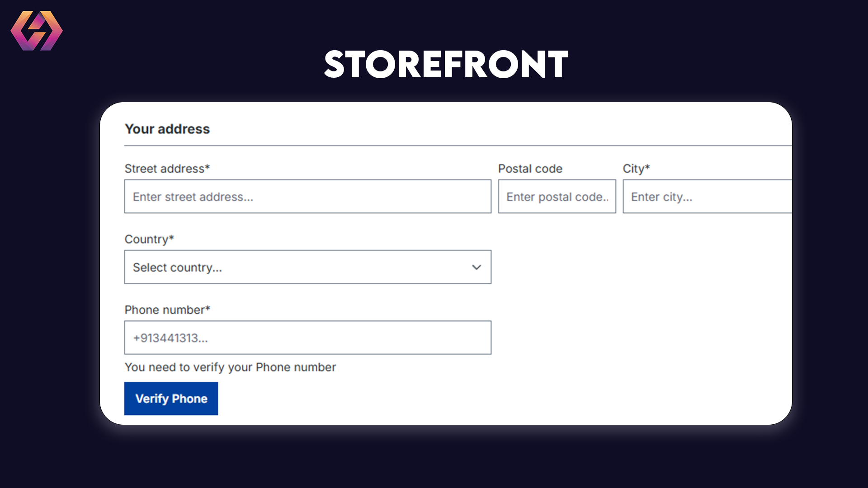Focus the street address input field
Screen dimensions: 868x488
(307, 197)
